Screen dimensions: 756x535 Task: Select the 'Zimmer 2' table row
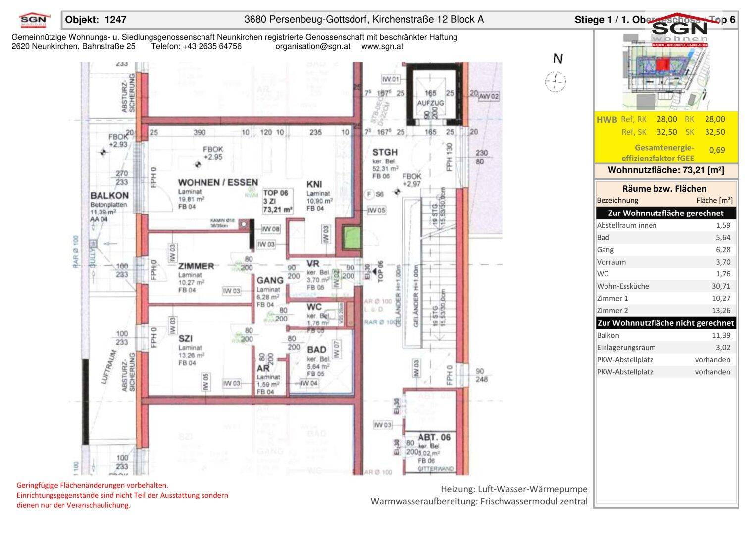[x=666, y=311]
